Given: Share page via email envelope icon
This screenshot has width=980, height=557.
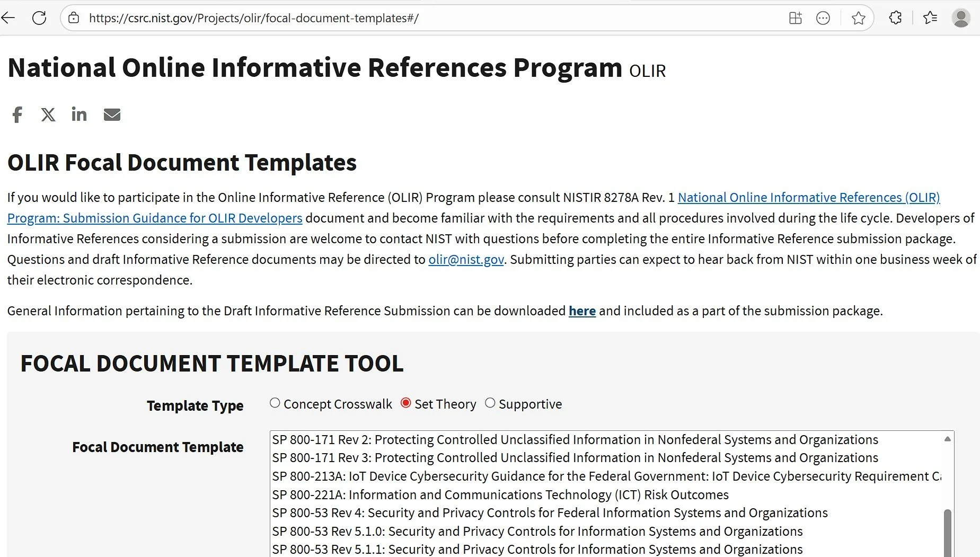Looking at the screenshot, I should (112, 114).
